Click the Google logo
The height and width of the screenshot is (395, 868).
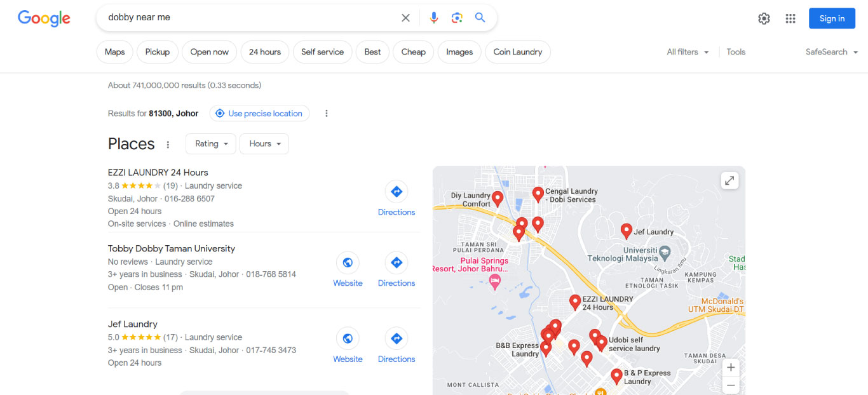44,18
